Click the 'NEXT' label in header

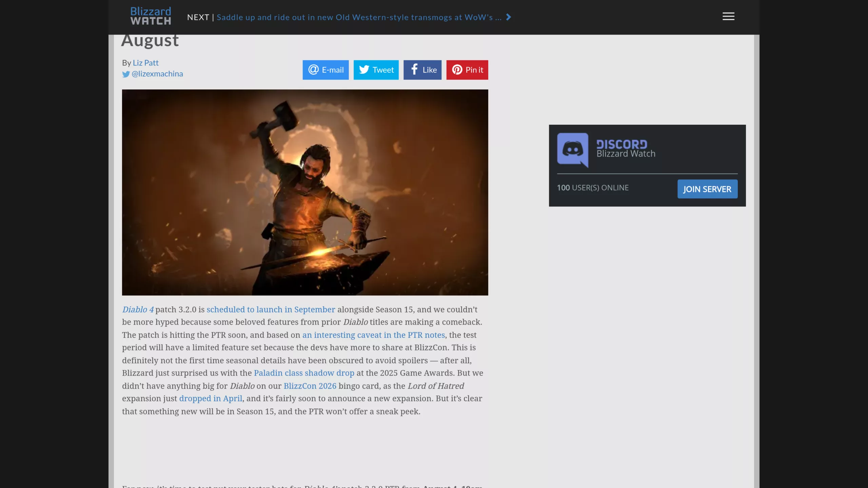(x=198, y=17)
